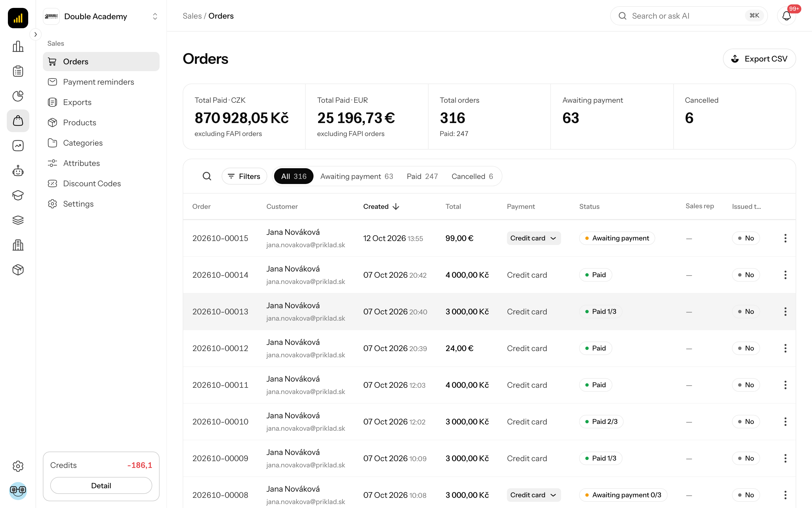The height and width of the screenshot is (508, 812).
Task: Open the stacked layers icon in left rail
Action: [18, 220]
